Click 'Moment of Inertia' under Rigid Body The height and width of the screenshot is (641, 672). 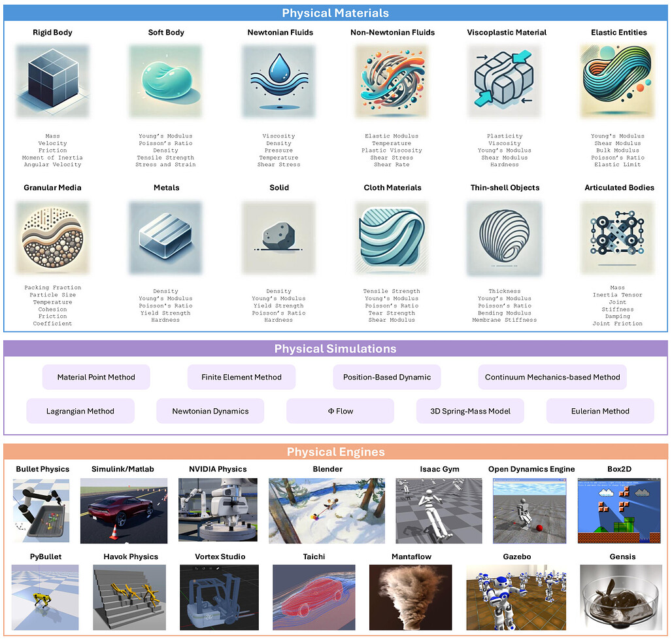click(52, 158)
